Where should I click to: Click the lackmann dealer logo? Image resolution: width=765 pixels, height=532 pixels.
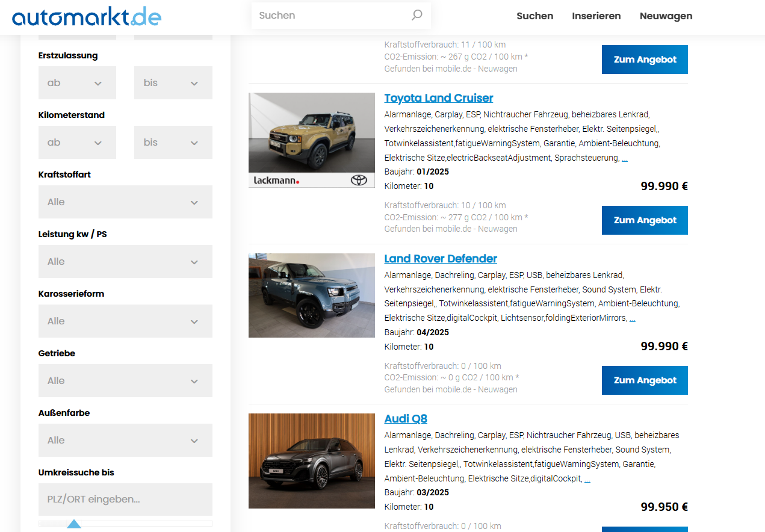(276, 180)
